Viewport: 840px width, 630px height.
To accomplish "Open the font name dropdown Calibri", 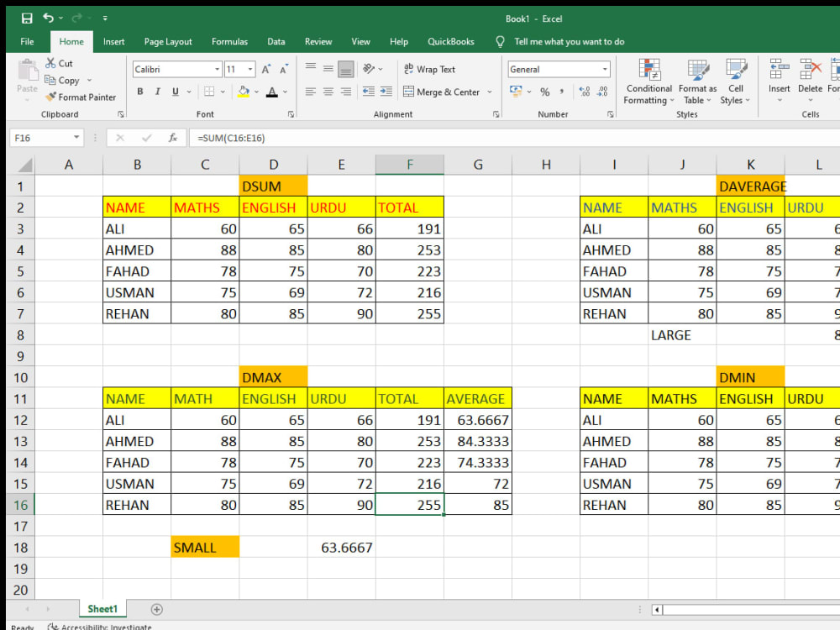I will click(217, 69).
